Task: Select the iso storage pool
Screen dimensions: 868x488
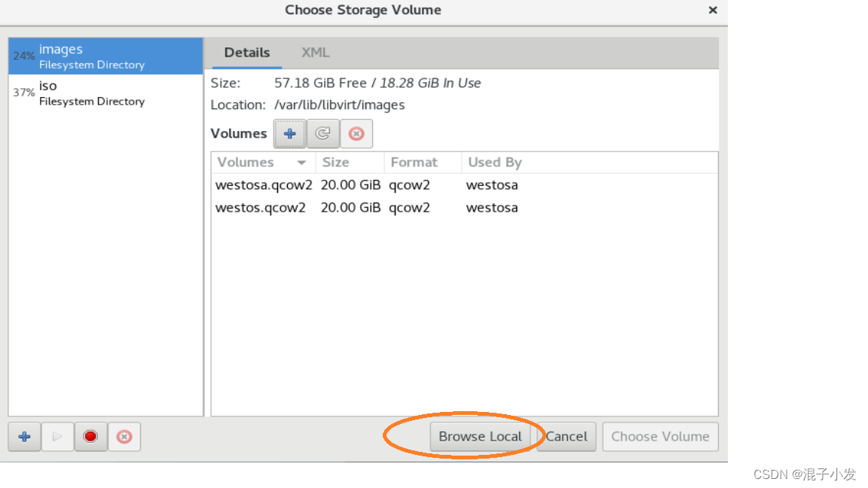Action: (x=105, y=93)
